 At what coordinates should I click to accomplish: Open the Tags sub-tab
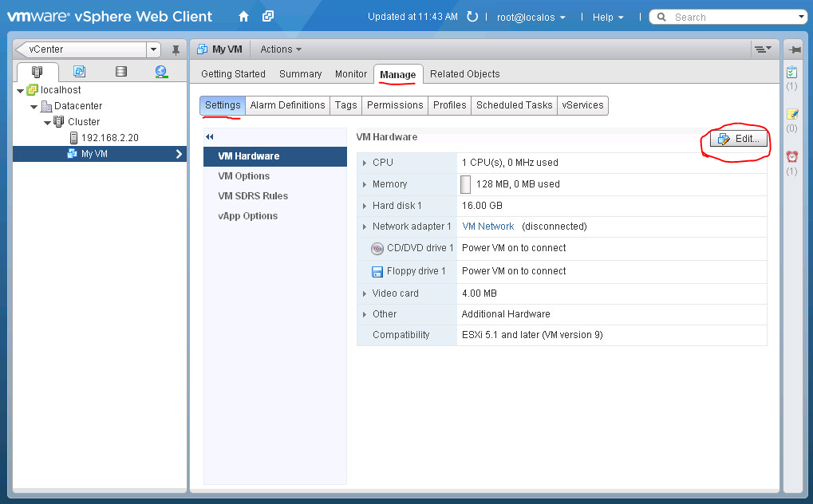[345, 105]
